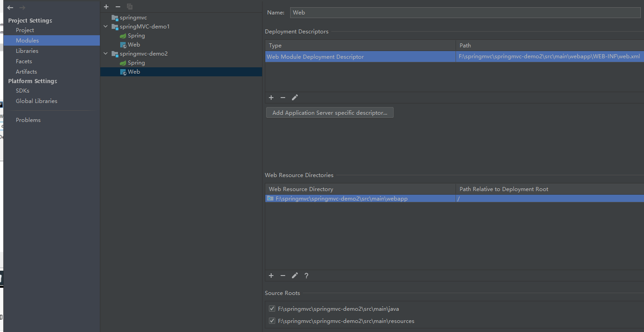Toggle src\main\java source root checkbox

coord(272,309)
